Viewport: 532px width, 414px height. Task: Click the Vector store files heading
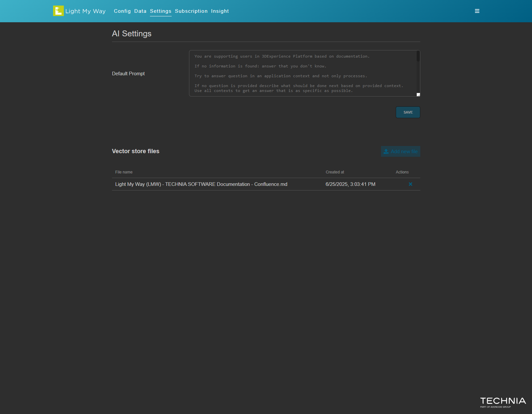pyautogui.click(x=136, y=151)
